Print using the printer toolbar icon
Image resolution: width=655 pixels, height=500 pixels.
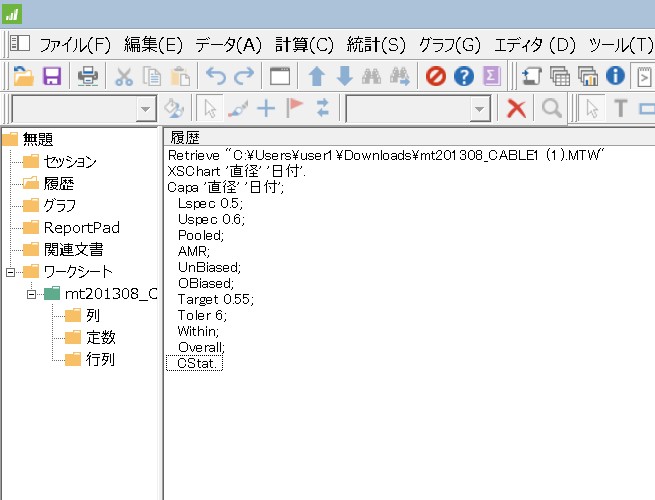point(88,76)
